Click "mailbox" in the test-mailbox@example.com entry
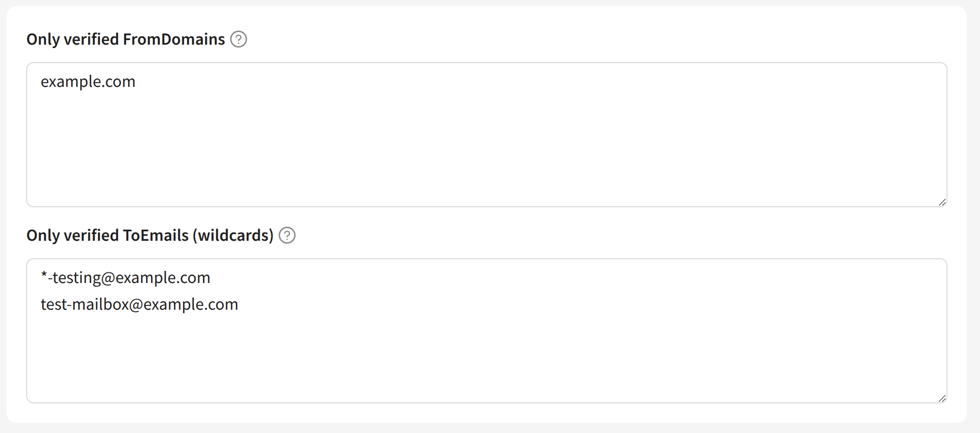The height and width of the screenshot is (433, 980). coord(100,304)
